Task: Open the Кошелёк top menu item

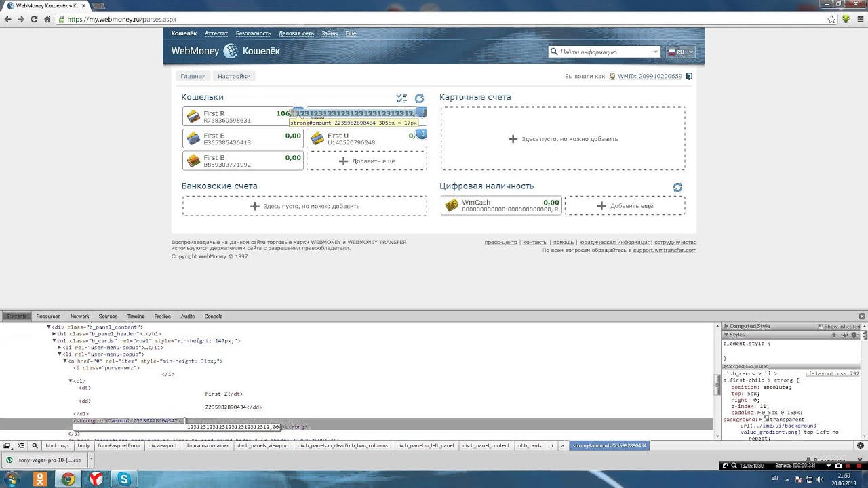Action: tap(184, 33)
